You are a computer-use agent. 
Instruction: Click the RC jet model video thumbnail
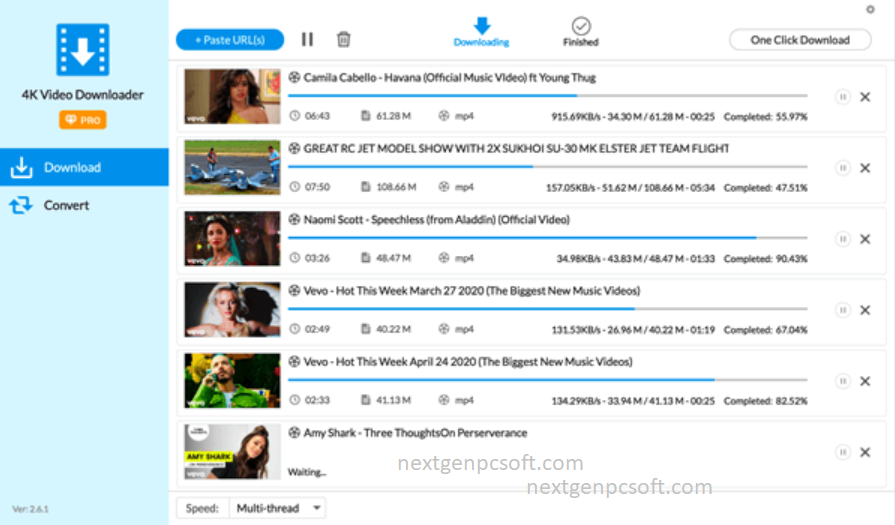(232, 168)
